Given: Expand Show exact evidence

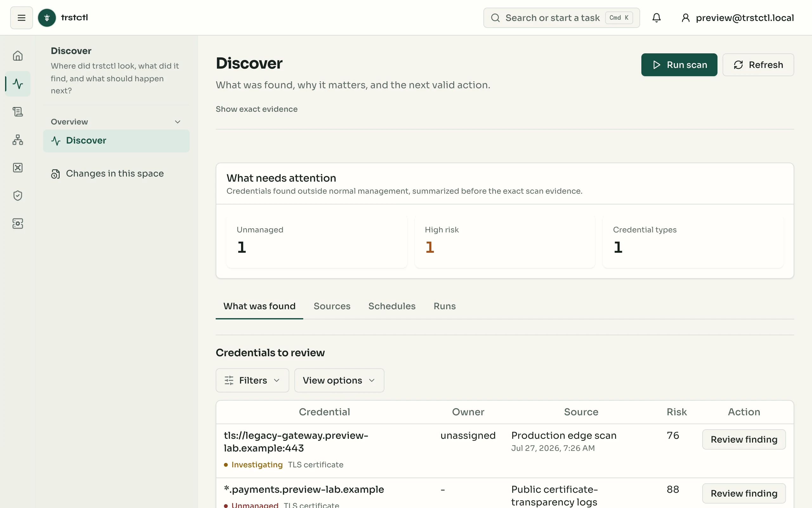Looking at the screenshot, I should pos(256,109).
